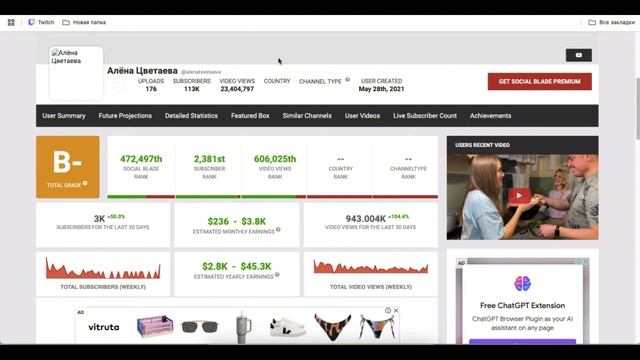Open the total video views weekly chart
The height and width of the screenshot is (360, 640).
pyautogui.click(x=371, y=267)
